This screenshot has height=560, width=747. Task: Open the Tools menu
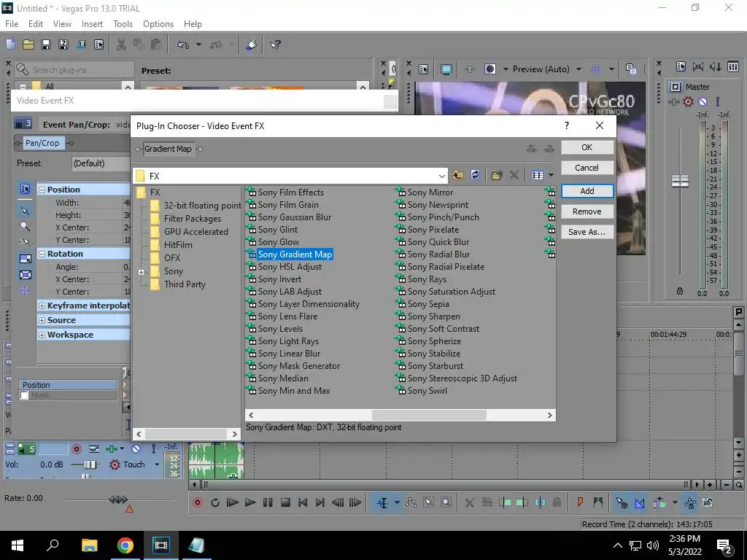coord(123,24)
